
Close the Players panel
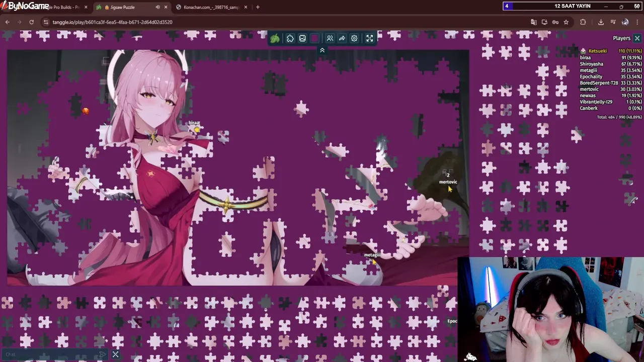tap(637, 38)
